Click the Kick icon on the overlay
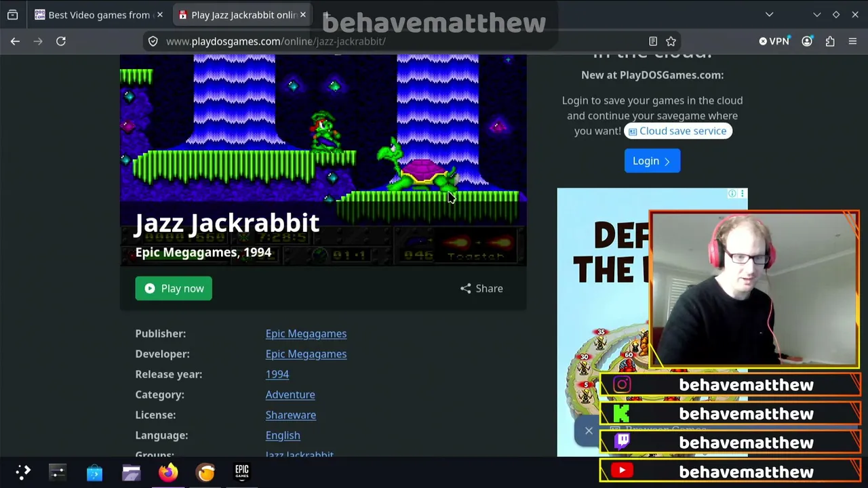Image resolution: width=868 pixels, height=488 pixels. [x=622, y=413]
